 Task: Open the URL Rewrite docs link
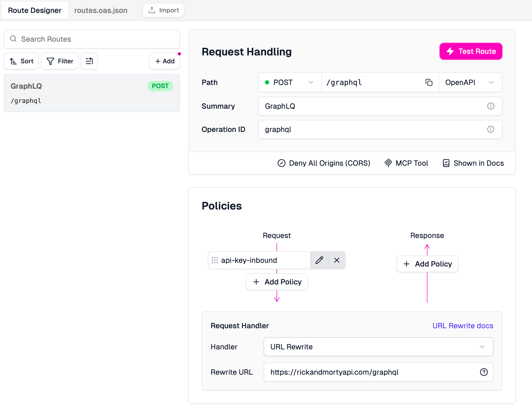[x=463, y=326]
